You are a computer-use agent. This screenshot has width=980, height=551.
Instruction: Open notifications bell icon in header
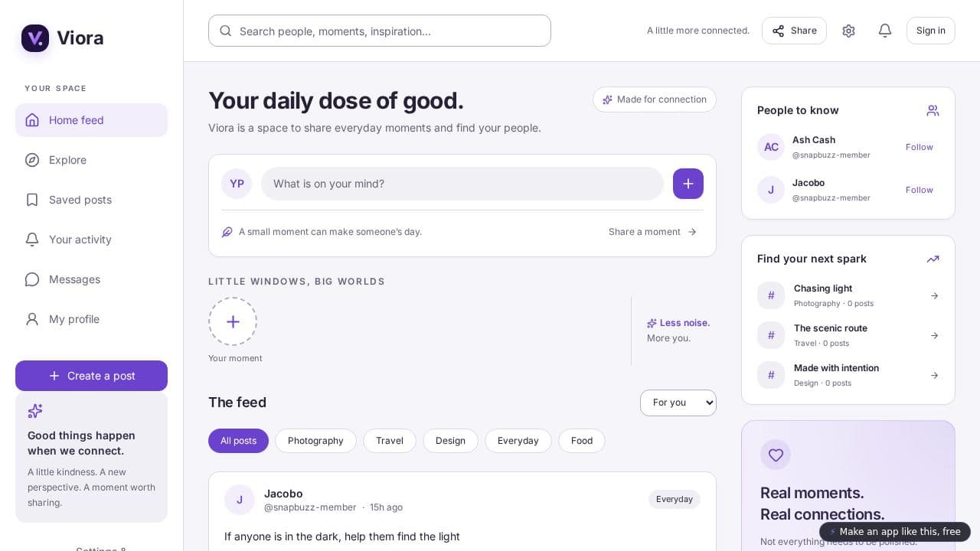pyautogui.click(x=885, y=31)
